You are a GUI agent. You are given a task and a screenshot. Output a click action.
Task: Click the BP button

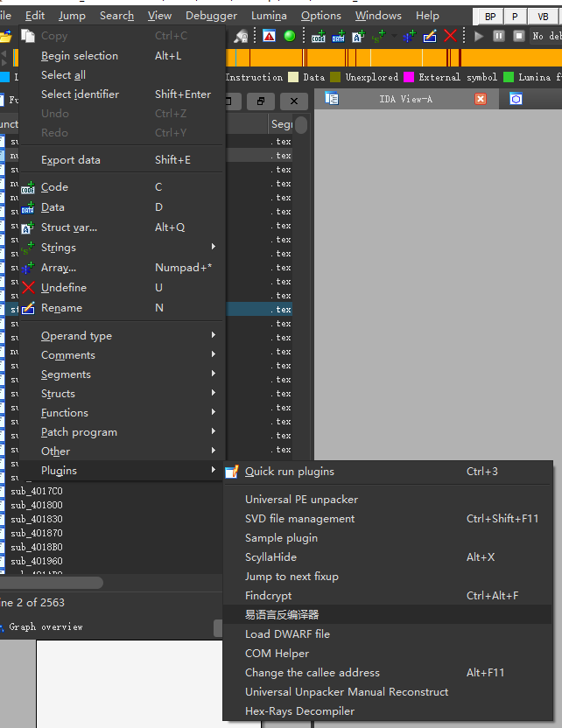(x=489, y=17)
